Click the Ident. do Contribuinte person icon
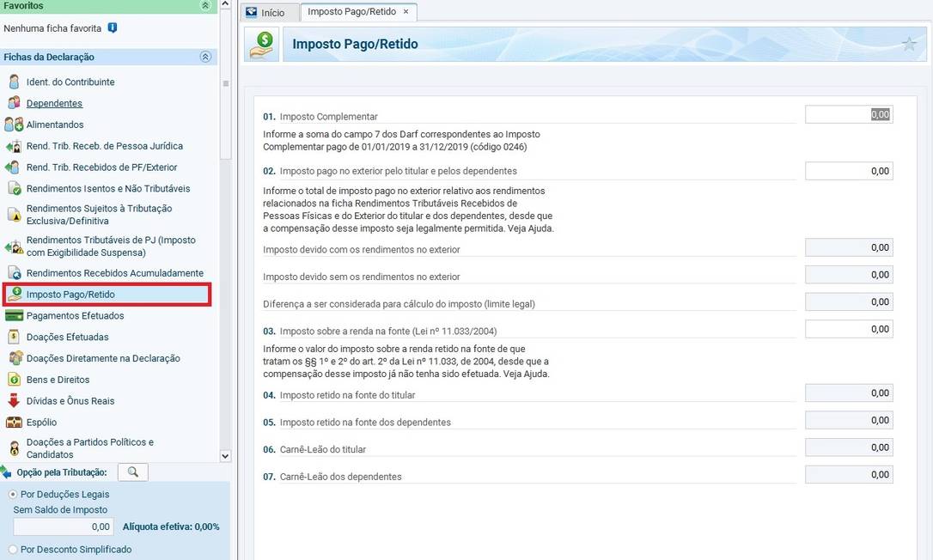The image size is (933, 560). pos(14,82)
